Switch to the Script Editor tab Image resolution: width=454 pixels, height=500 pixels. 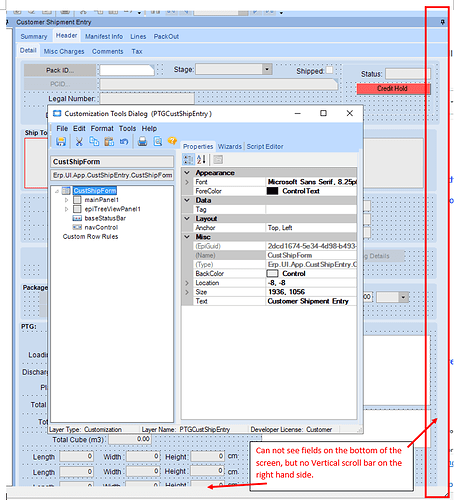tap(265, 146)
